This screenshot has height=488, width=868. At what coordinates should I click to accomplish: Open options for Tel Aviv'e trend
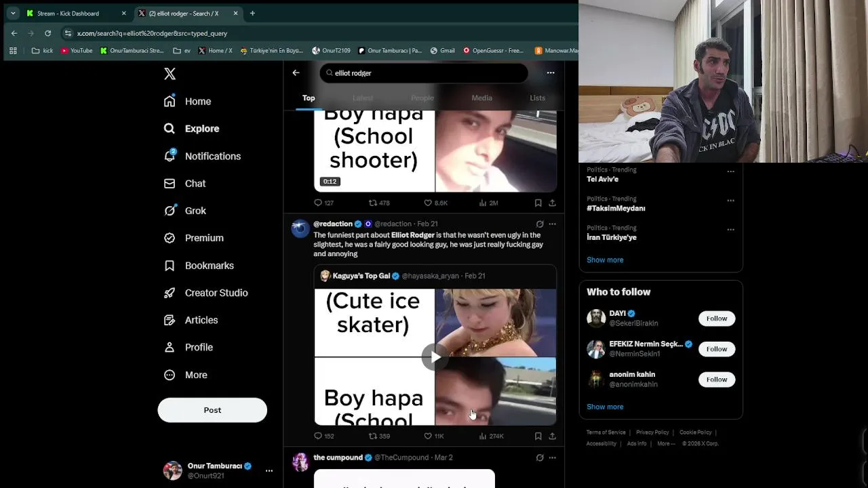coord(730,171)
